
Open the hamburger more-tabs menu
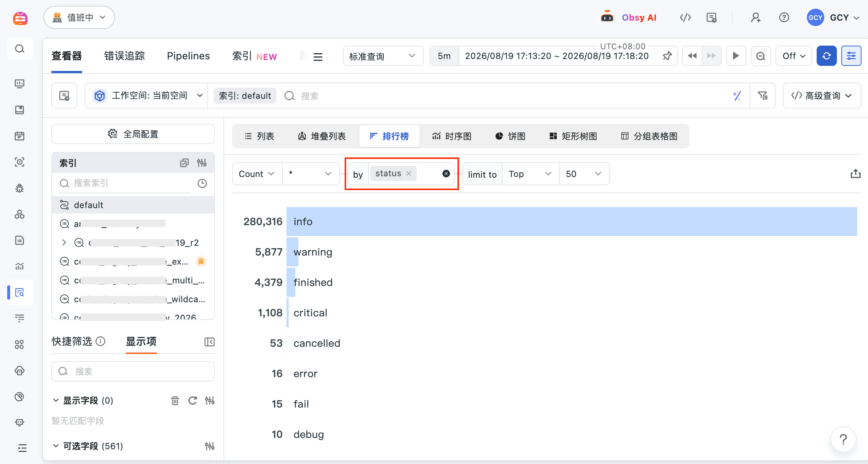pos(318,57)
